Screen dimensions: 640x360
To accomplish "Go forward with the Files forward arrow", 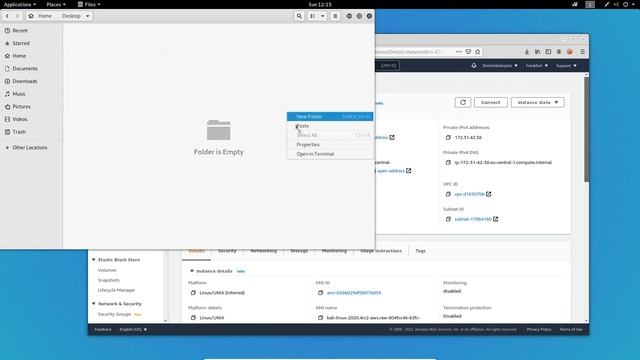I will click(17, 16).
